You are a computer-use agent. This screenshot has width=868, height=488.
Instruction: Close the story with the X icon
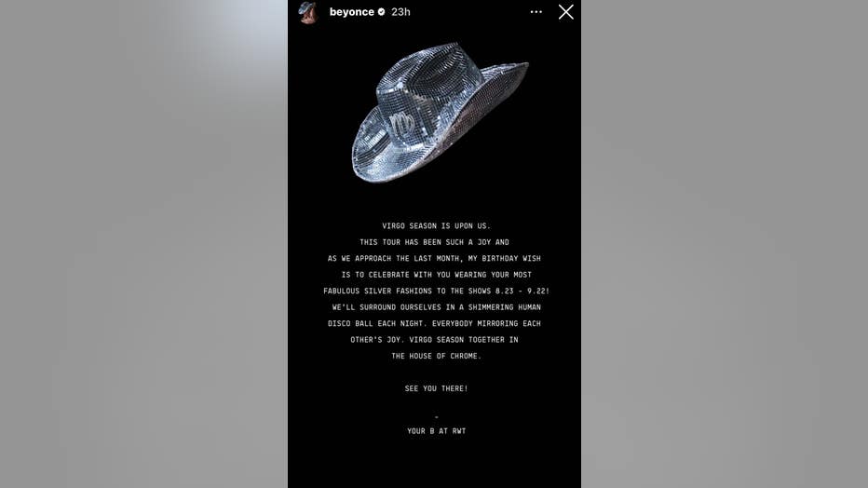click(x=565, y=11)
